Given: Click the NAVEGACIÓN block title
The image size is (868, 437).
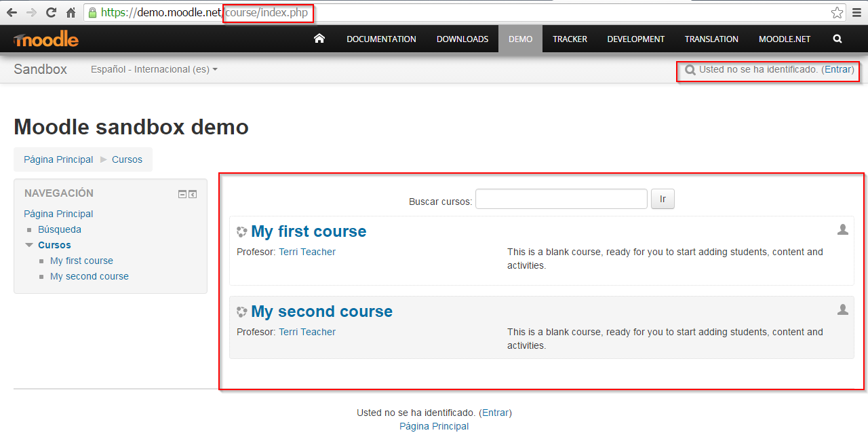Looking at the screenshot, I should point(59,193).
